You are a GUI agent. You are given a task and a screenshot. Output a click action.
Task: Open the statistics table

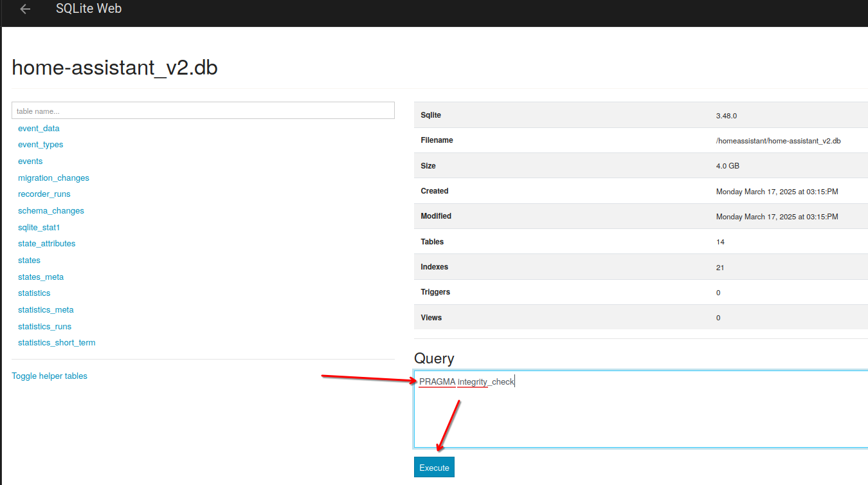point(34,293)
